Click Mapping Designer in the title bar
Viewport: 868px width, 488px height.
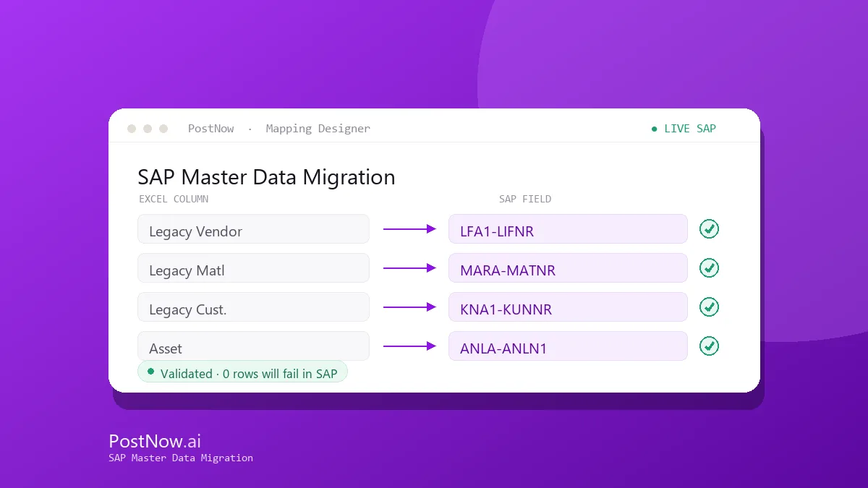[x=318, y=129]
